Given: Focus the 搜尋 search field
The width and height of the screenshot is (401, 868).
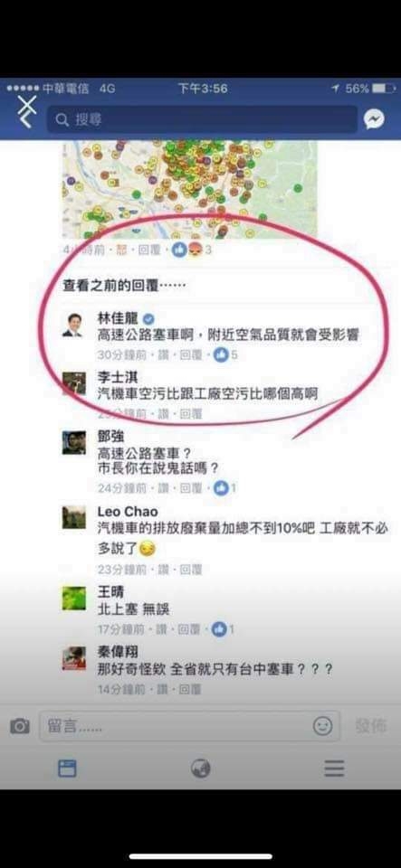Looking at the screenshot, I should (202, 119).
